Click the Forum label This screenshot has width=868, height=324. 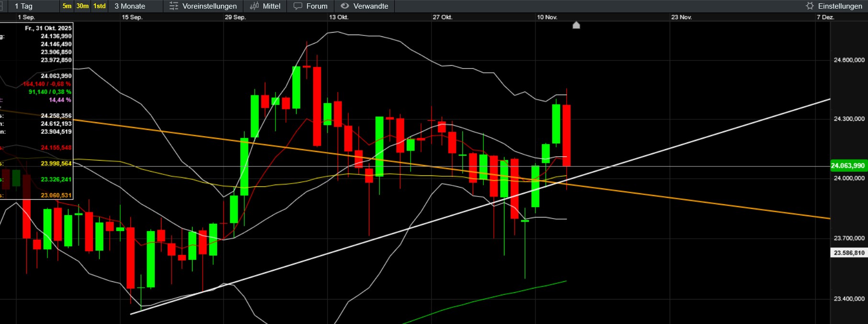[x=317, y=6]
